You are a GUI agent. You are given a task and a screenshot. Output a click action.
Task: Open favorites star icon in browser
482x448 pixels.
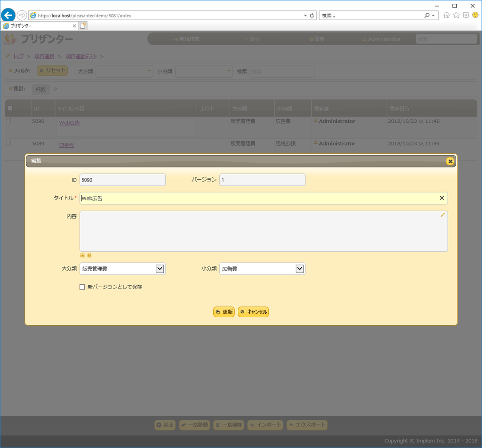pyautogui.click(x=457, y=15)
